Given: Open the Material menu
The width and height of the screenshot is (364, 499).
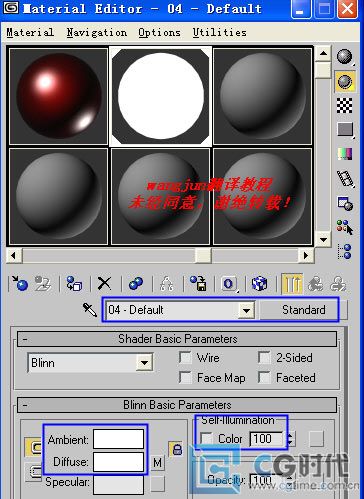Looking at the screenshot, I should click(x=30, y=32).
